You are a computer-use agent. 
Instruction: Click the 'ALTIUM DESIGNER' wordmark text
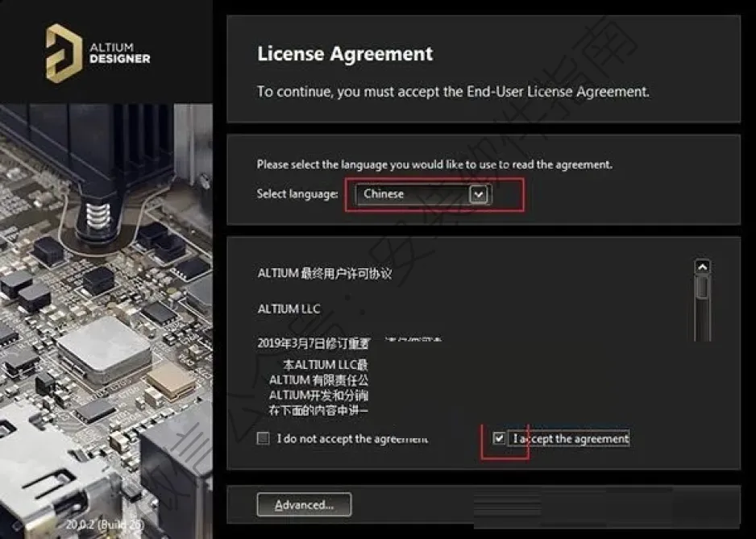click(119, 53)
